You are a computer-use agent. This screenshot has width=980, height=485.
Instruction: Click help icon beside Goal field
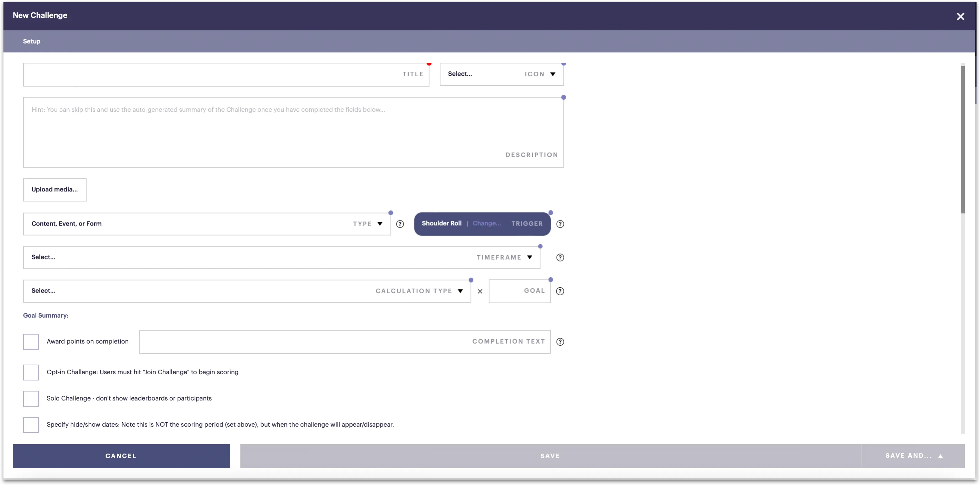(x=560, y=291)
